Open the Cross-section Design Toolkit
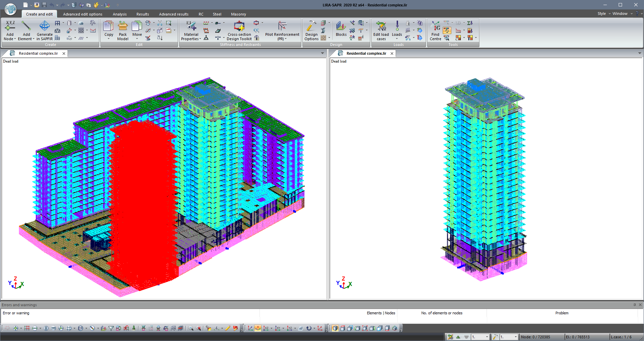 pyautogui.click(x=239, y=30)
